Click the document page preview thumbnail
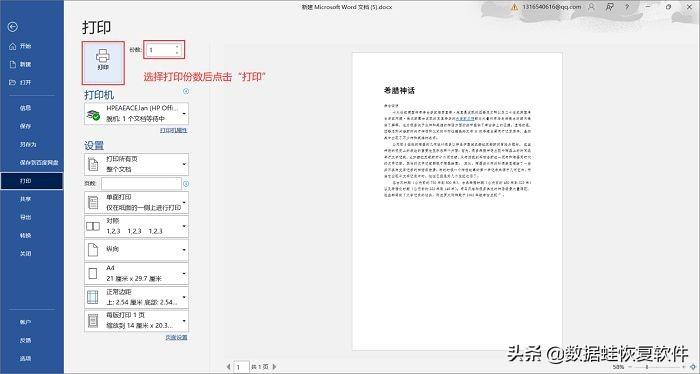 point(457,201)
